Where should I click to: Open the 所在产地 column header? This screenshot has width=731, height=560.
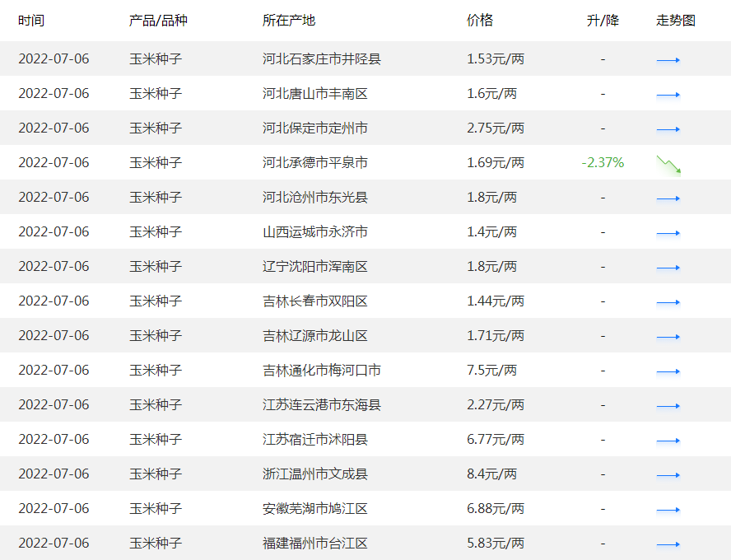point(287,20)
